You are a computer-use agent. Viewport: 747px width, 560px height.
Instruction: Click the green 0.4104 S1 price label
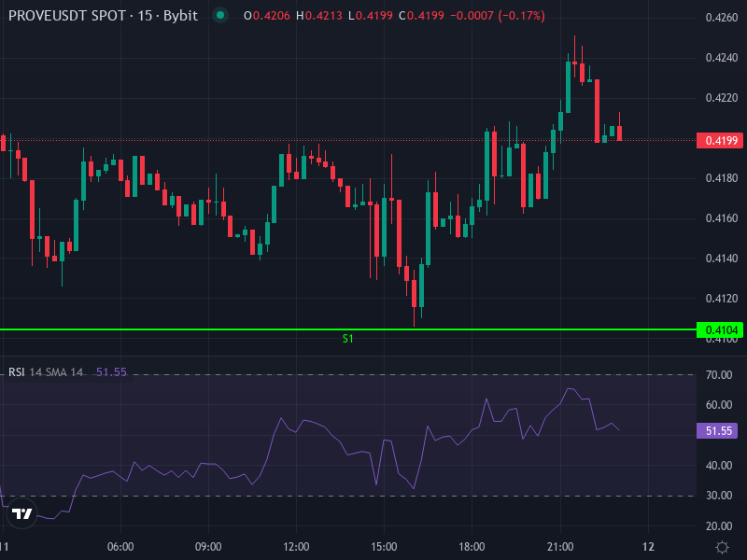[719, 329]
